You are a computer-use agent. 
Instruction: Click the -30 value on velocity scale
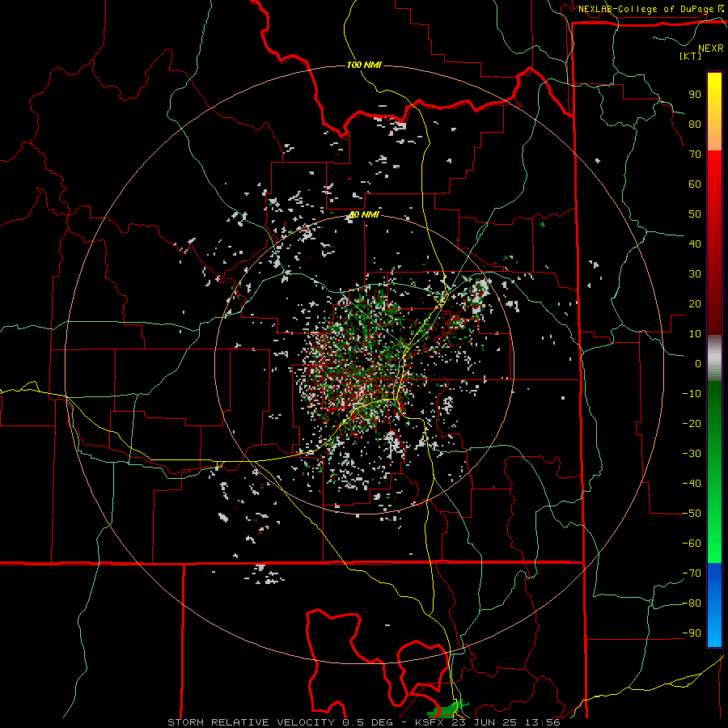692,454
